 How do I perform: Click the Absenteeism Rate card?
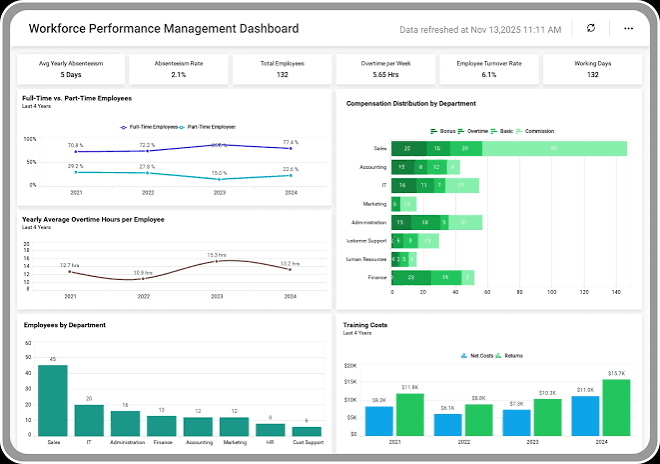coord(178,69)
